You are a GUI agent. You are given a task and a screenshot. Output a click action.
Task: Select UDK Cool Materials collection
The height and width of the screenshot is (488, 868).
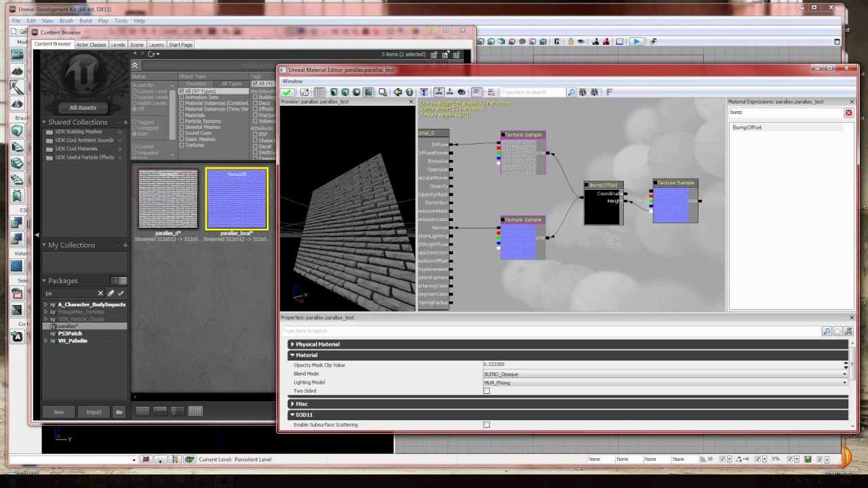click(x=76, y=149)
